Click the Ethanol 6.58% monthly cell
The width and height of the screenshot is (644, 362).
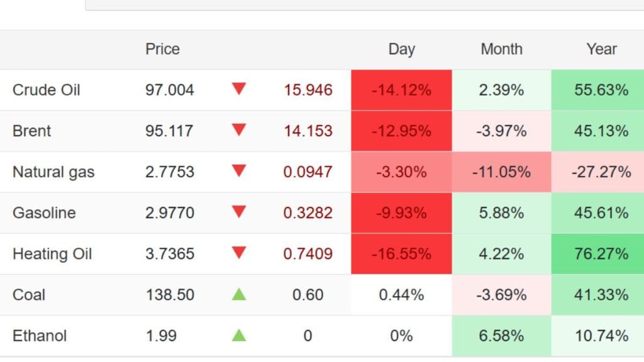pos(501,336)
